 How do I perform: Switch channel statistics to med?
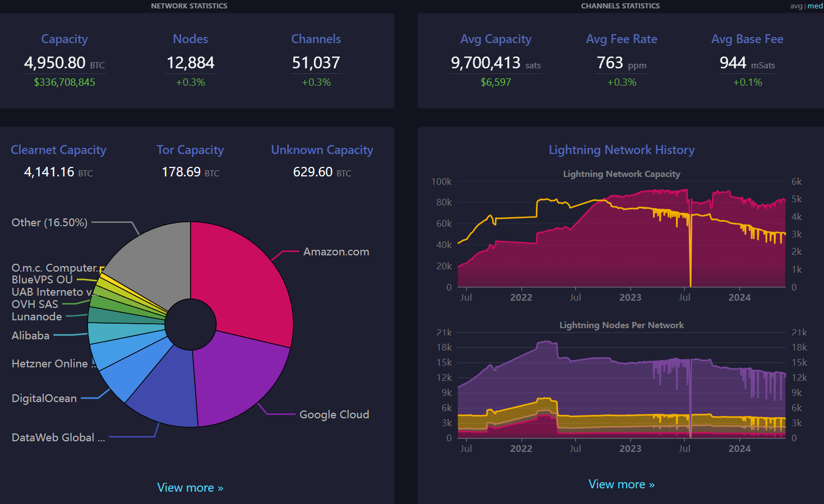815,6
